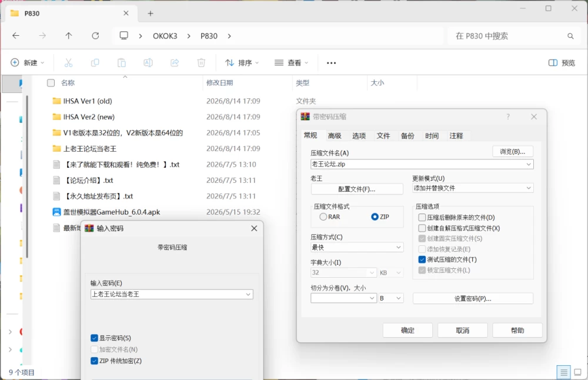Click the 帮助 button
588x380 pixels.
[517, 331]
